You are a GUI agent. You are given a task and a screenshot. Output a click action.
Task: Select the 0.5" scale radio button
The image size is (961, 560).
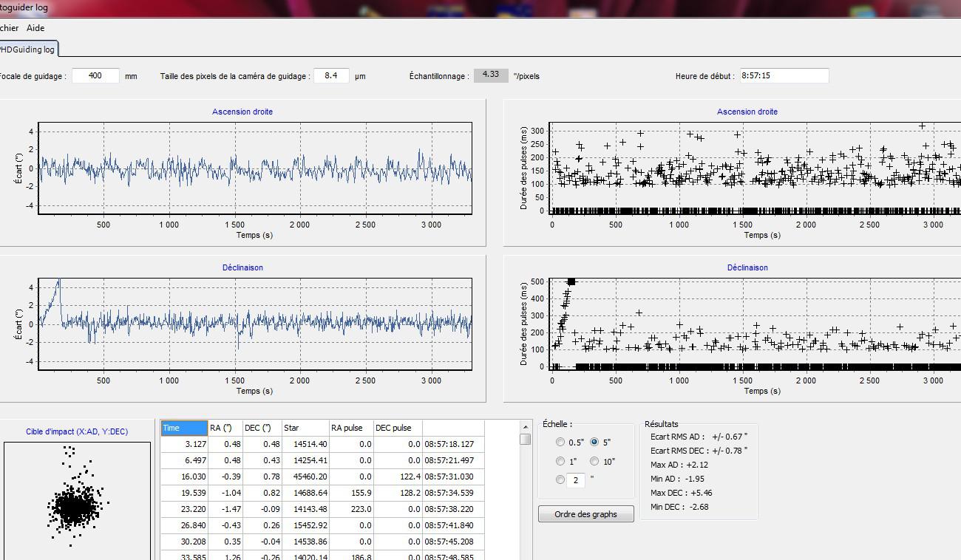click(560, 443)
